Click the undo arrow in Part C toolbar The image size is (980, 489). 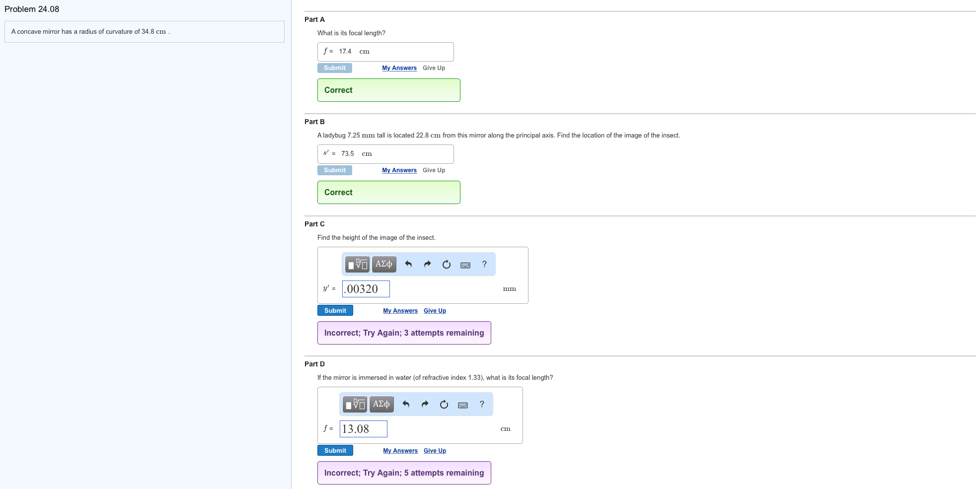coord(408,264)
